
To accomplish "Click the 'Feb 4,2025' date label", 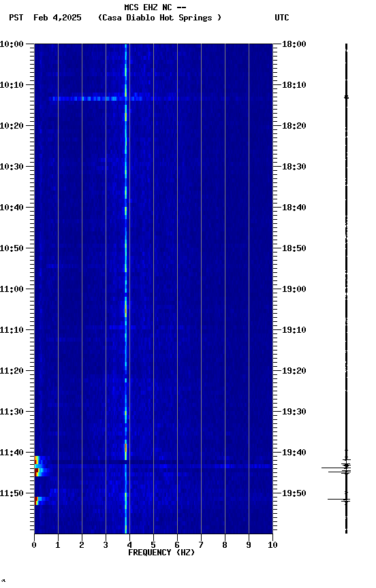I will (x=57, y=18).
